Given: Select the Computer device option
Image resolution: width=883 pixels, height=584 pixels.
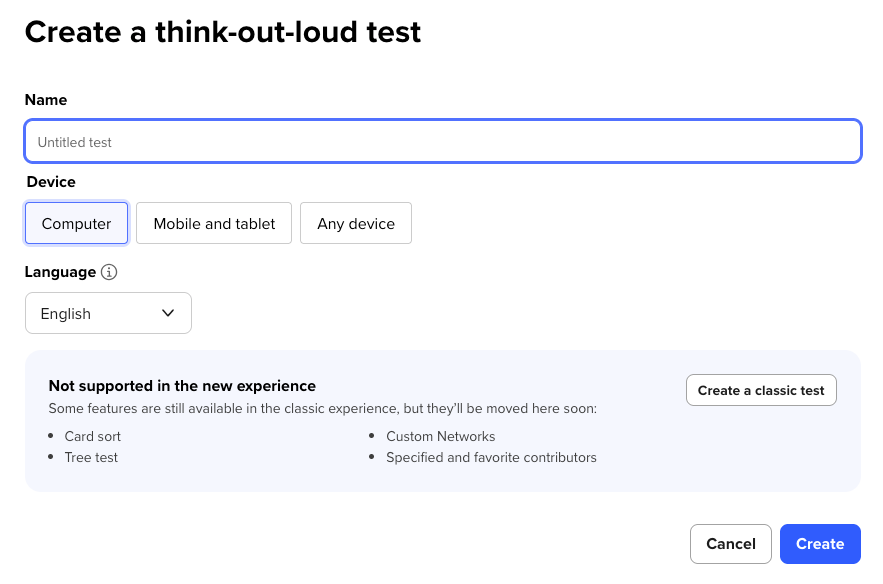Looking at the screenshot, I should [76, 223].
